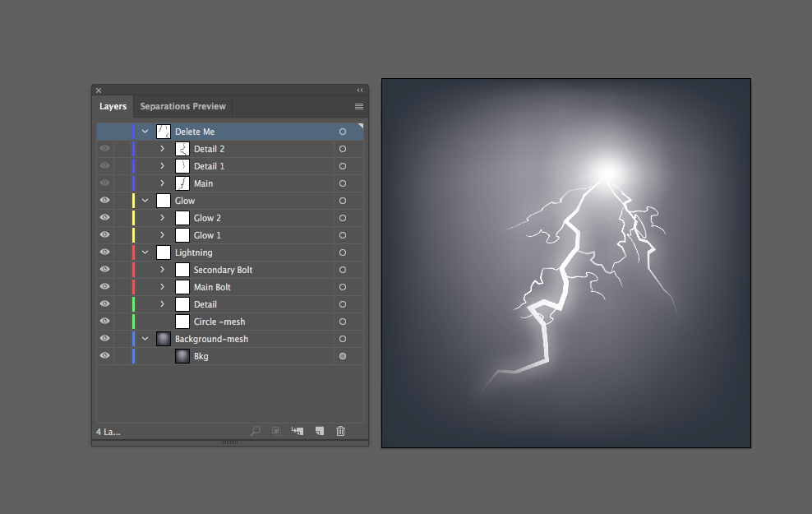Click the target circle for Main sublayer

[x=343, y=183]
